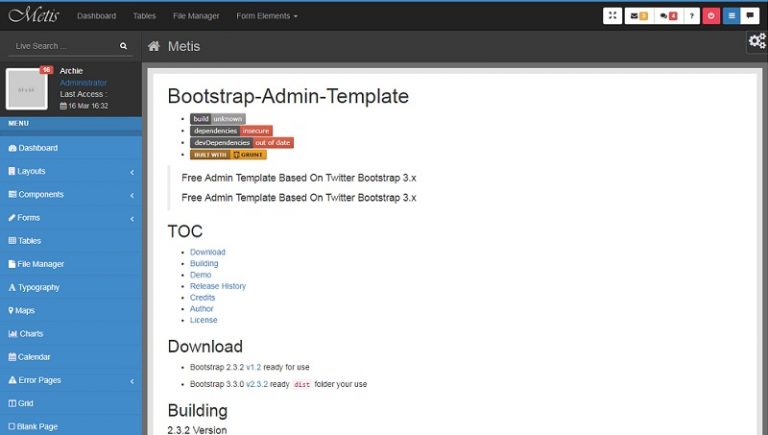Open Dashboard in the top navigation
Screen dimensions: 768x435
tap(96, 16)
